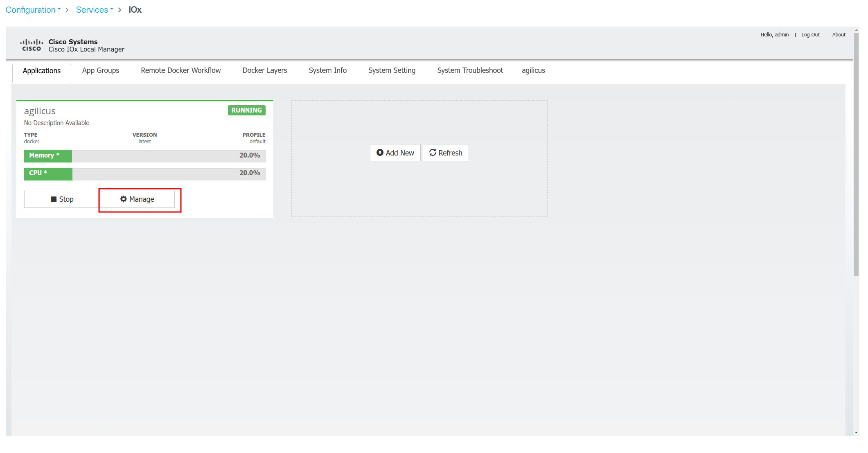The image size is (868, 453).
Task: Click the 'latest' version value
Action: [x=144, y=142]
